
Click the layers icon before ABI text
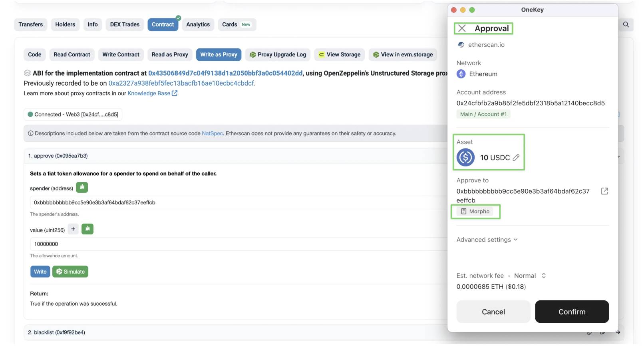[27, 73]
